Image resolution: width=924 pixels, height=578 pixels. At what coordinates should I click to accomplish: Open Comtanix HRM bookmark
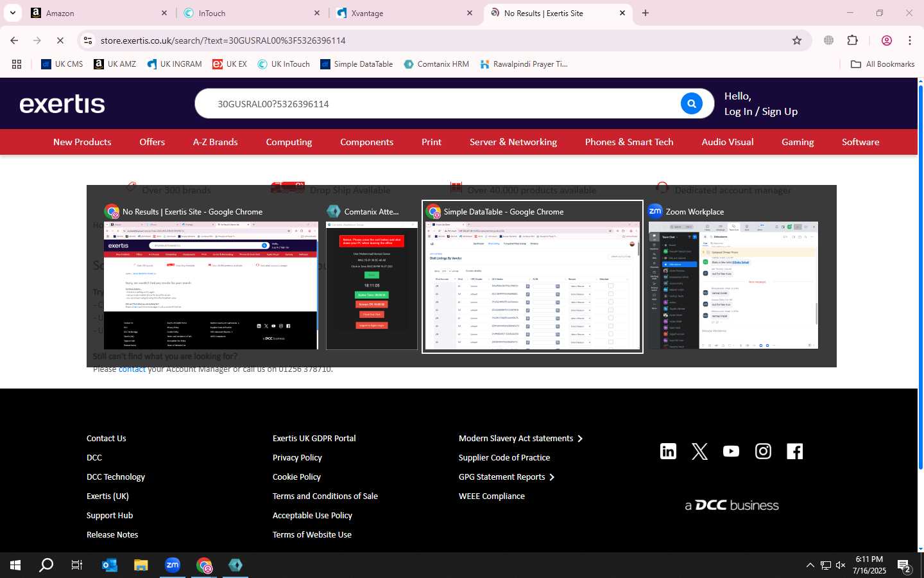click(436, 64)
